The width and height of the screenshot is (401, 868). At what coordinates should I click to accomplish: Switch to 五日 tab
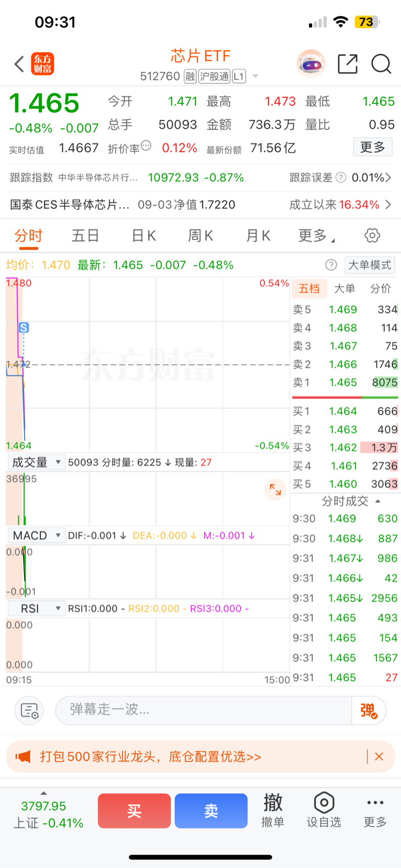point(86,236)
